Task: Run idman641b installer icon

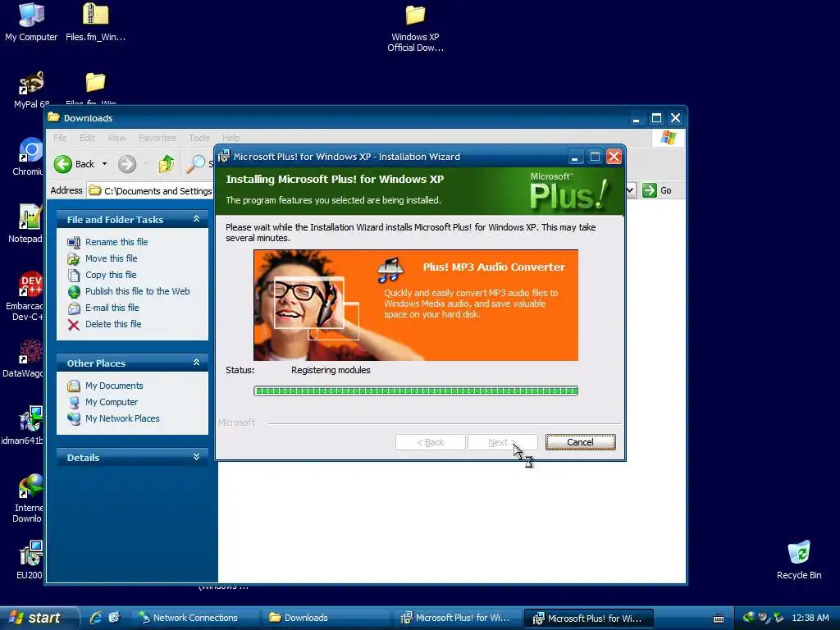Action: click(x=30, y=419)
